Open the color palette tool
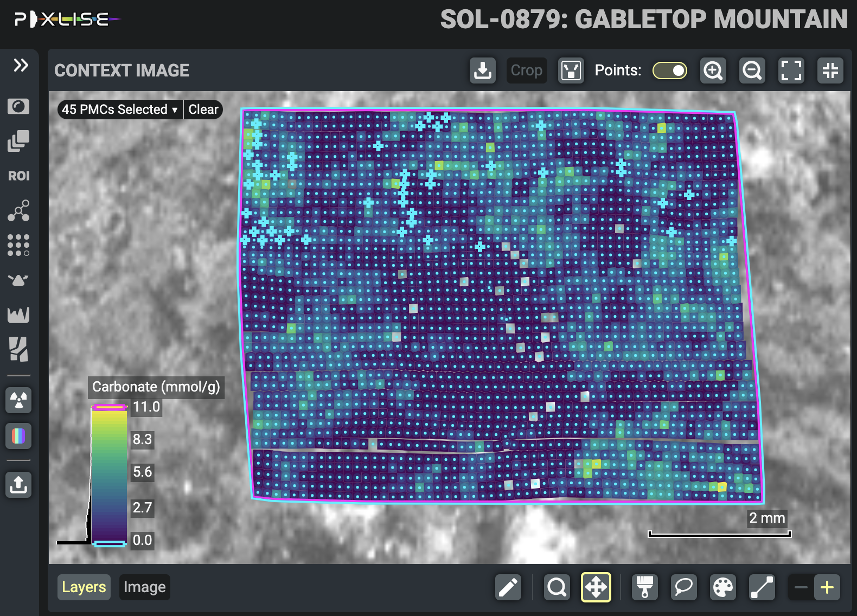857x616 pixels. click(x=723, y=587)
